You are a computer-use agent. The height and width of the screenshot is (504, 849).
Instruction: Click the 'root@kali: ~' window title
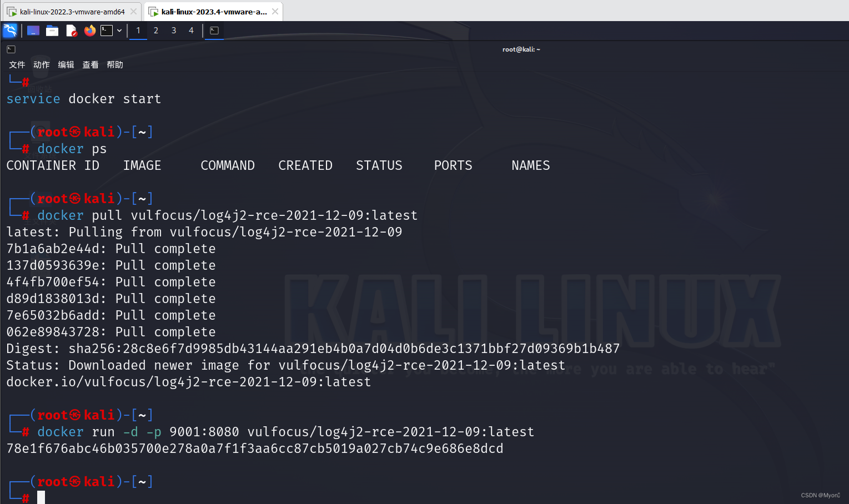[521, 49]
